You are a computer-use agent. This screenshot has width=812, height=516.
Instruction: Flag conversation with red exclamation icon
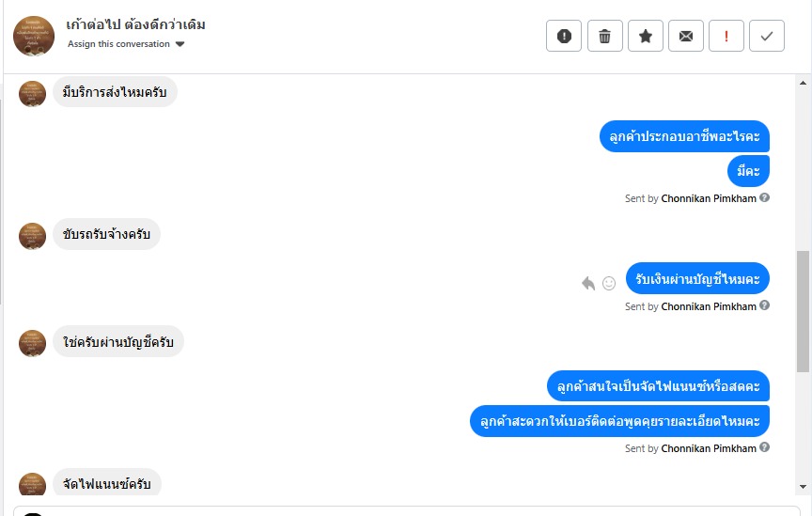pyautogui.click(x=726, y=36)
